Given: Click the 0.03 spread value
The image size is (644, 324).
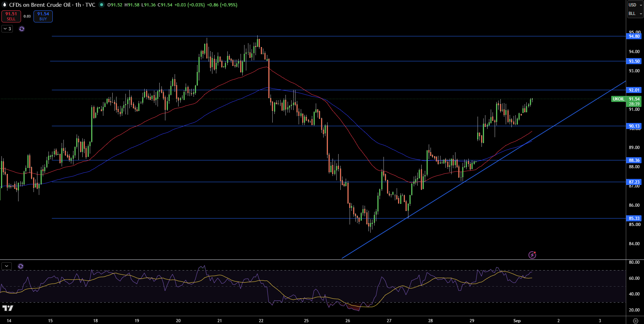Looking at the screenshot, I should point(27,16).
